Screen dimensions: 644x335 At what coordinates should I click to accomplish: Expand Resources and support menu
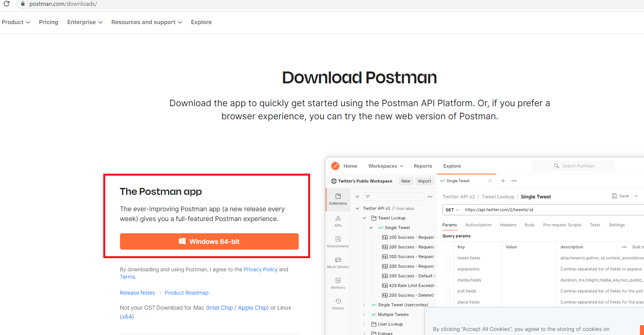(147, 22)
